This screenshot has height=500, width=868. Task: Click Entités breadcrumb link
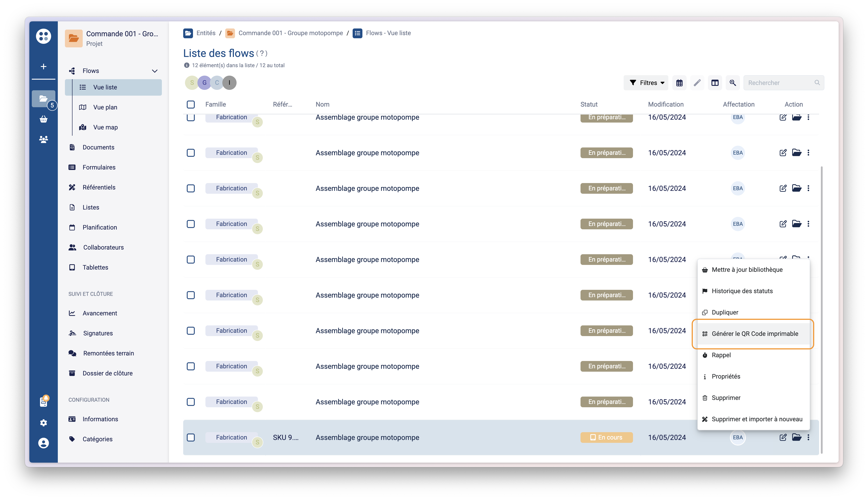pyautogui.click(x=206, y=33)
